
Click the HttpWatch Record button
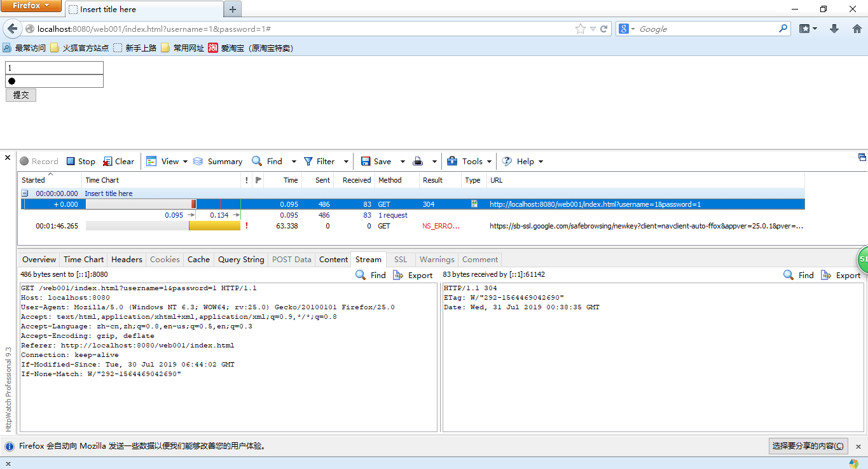39,161
